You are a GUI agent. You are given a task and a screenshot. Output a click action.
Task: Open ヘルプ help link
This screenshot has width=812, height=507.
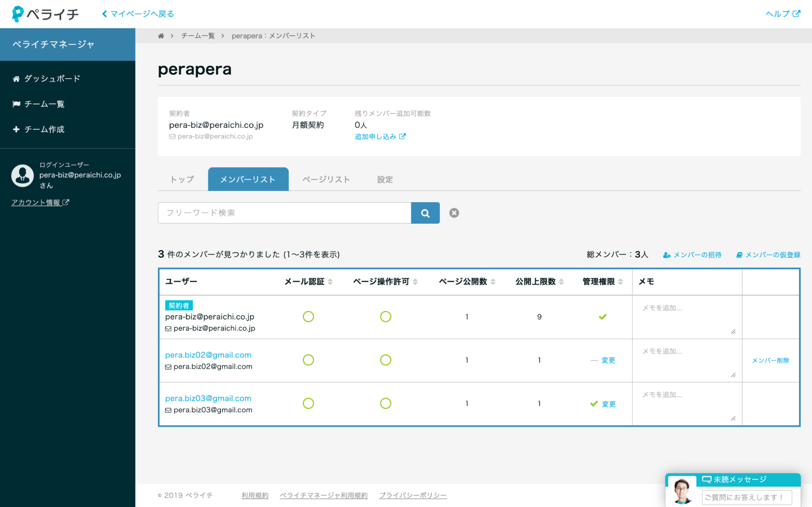coord(783,14)
